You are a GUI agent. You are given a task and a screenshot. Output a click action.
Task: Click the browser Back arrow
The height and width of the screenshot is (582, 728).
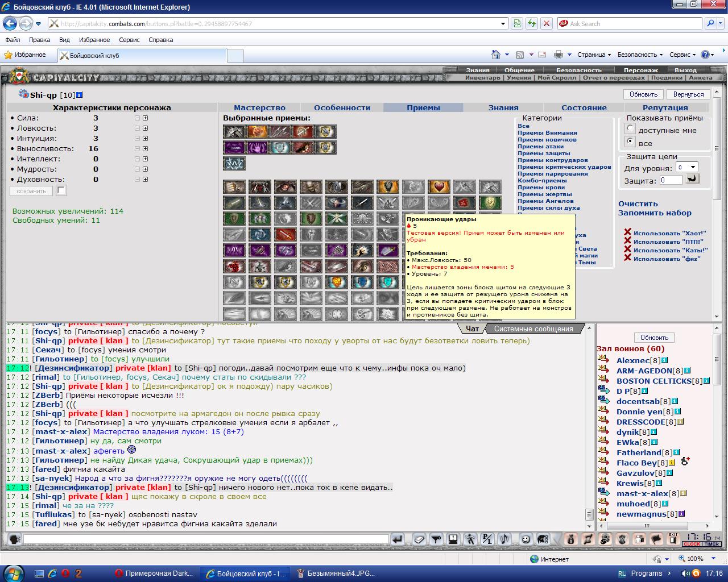(10, 23)
